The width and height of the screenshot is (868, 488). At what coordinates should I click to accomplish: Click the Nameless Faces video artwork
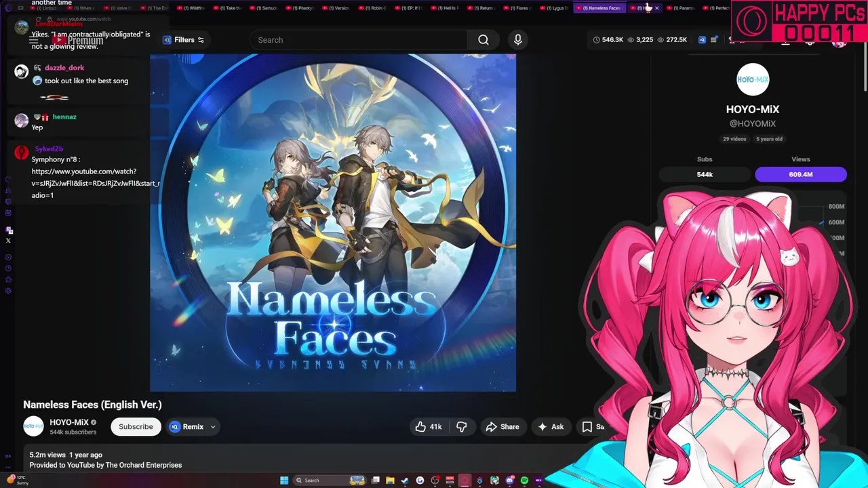click(333, 222)
